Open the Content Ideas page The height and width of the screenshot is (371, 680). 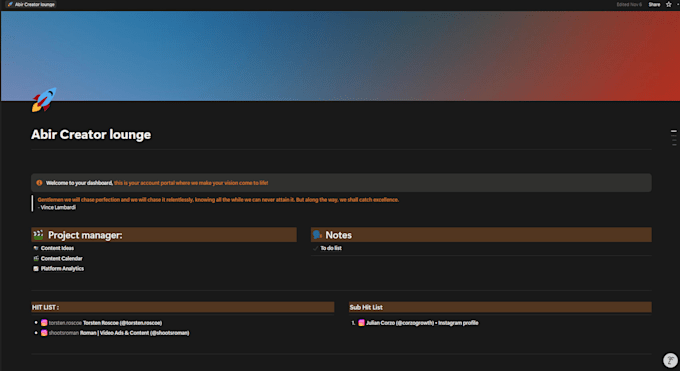coord(57,248)
